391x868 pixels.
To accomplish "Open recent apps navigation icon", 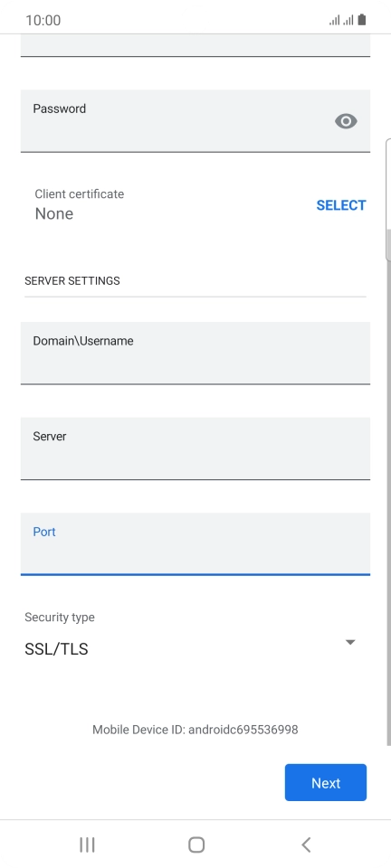I will 87,844.
